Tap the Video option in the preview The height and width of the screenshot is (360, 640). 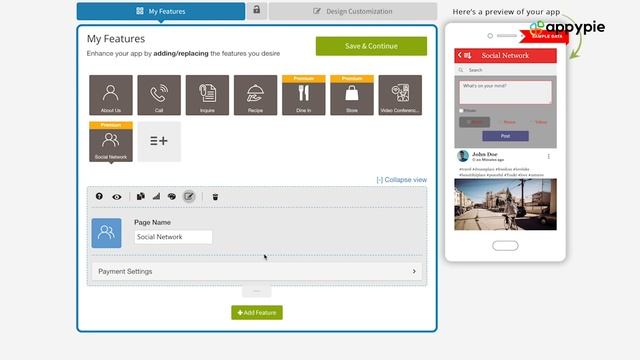click(x=541, y=122)
